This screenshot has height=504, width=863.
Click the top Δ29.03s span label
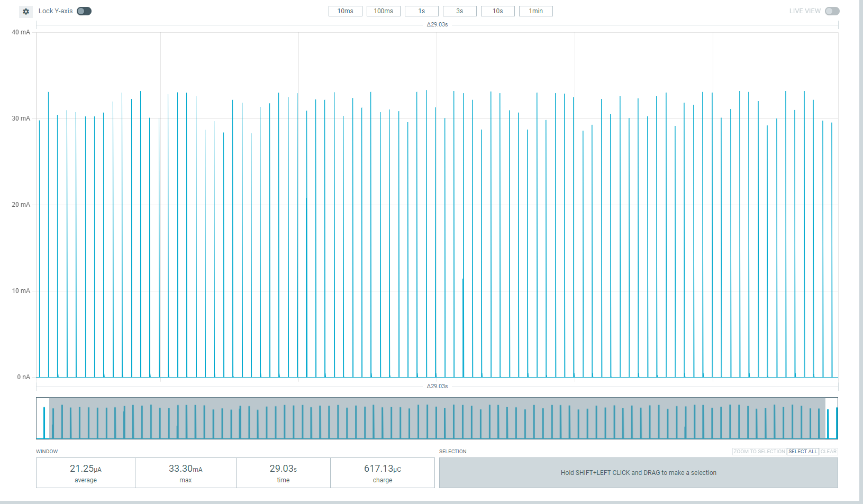pyautogui.click(x=438, y=25)
